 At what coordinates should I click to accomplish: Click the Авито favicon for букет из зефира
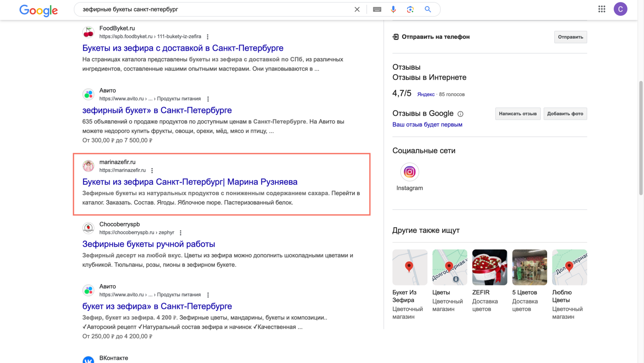[89, 290]
